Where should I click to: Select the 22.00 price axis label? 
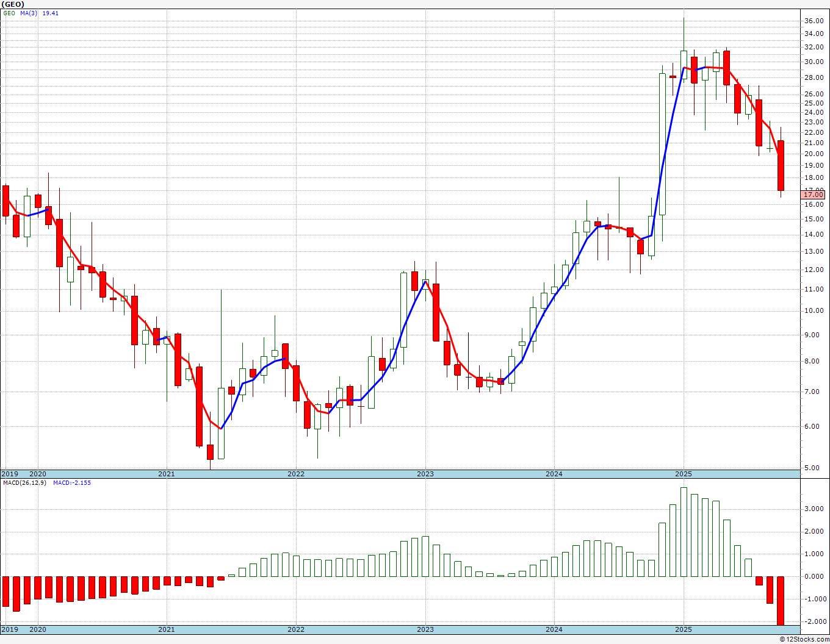[814, 132]
